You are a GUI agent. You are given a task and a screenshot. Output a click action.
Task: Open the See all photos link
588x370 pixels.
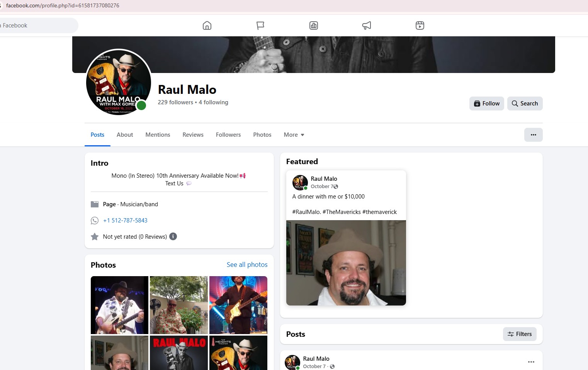(x=247, y=265)
